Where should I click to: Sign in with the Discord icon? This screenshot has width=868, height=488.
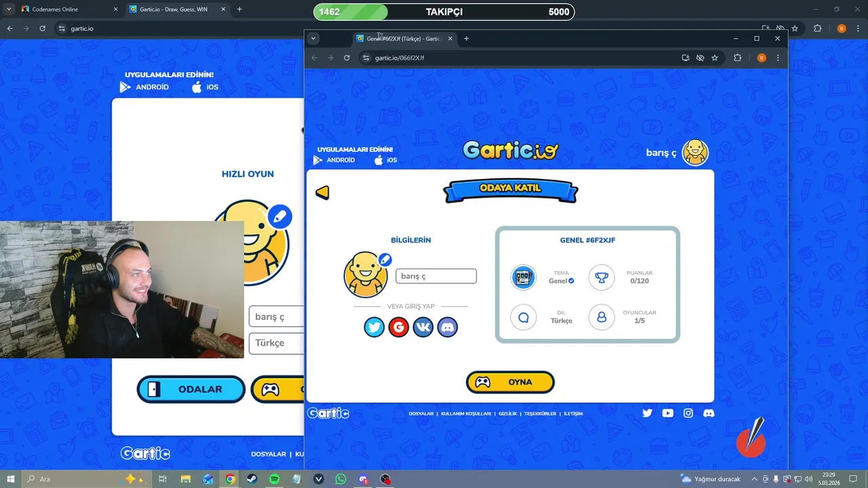448,327
